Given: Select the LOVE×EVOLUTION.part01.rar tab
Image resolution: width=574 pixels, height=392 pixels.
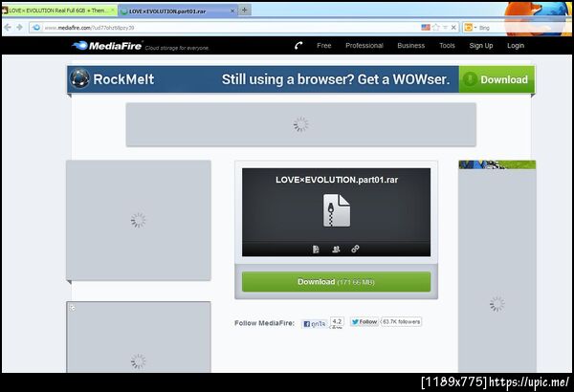Looking at the screenshot, I should 178,11.
